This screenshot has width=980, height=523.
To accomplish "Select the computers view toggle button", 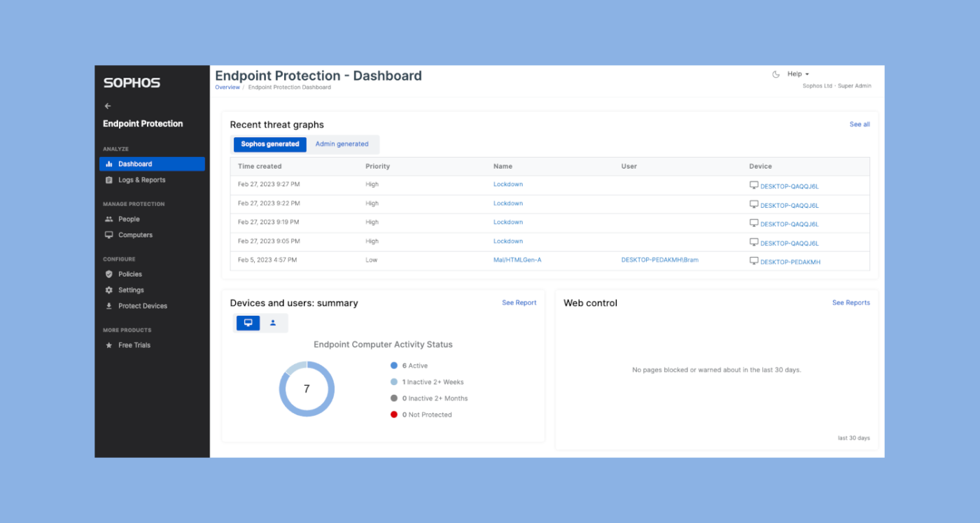I will [248, 323].
